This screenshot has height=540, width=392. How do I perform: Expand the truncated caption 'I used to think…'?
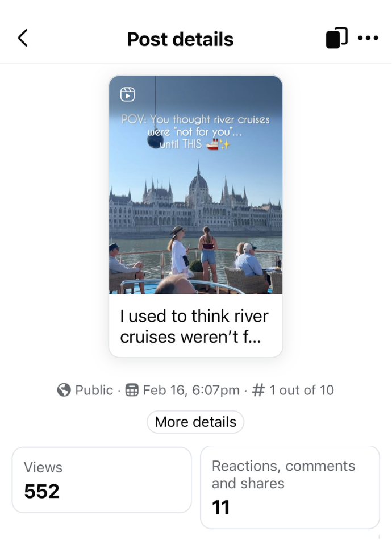pos(194,326)
